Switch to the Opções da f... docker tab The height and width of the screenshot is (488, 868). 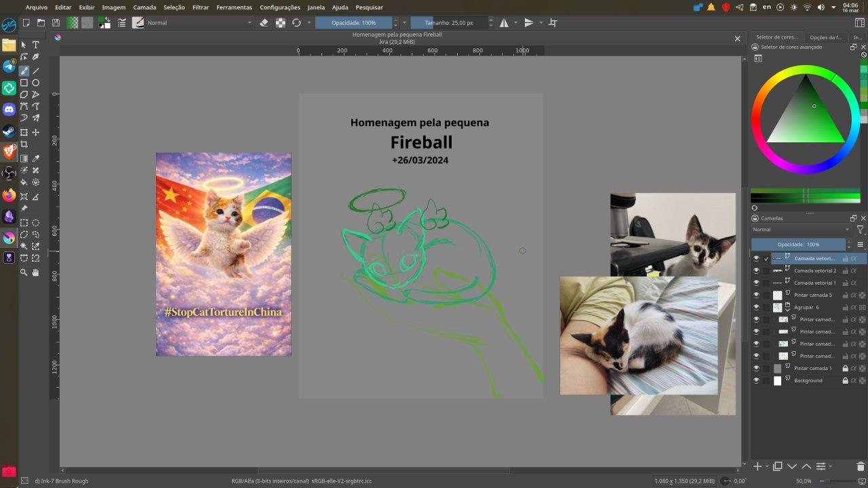click(825, 37)
